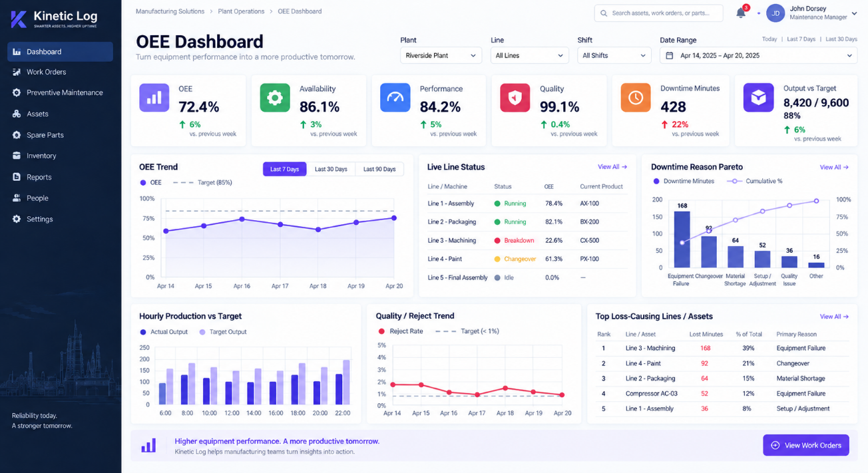Click the Last 30 Days quick date link

tap(841, 39)
